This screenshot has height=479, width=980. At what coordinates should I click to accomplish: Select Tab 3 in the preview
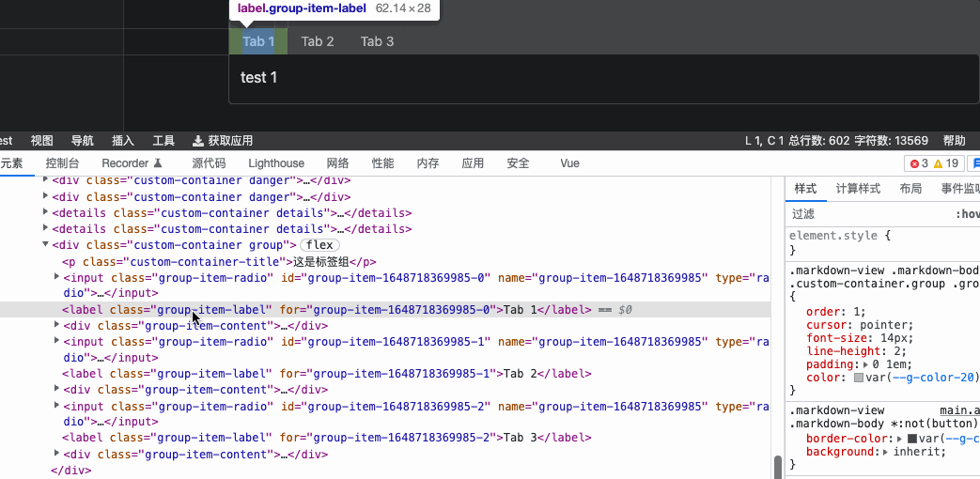tap(377, 41)
